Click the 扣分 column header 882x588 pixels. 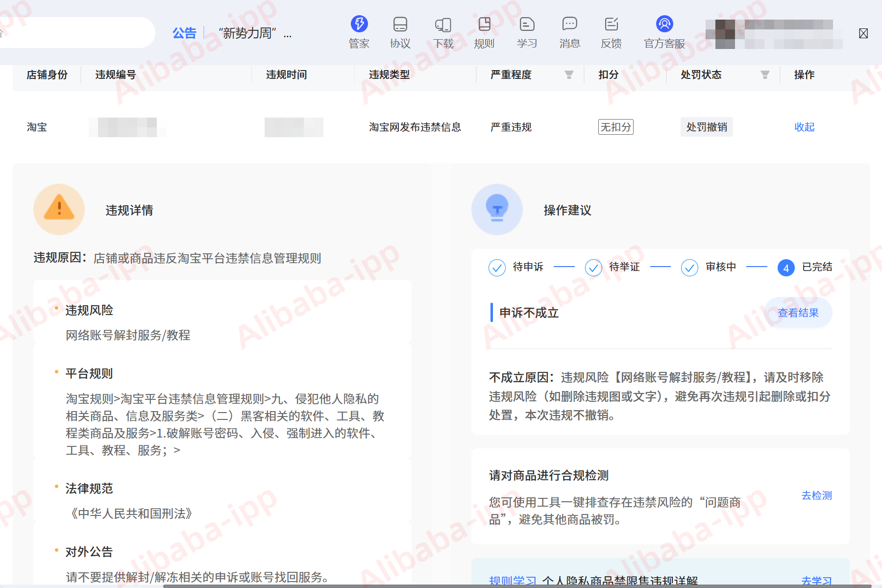click(x=609, y=74)
